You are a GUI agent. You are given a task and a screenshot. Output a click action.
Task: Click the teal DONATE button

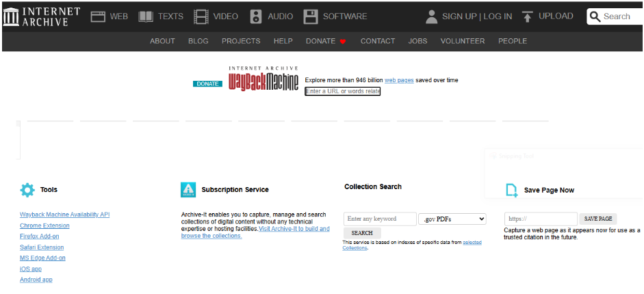pyautogui.click(x=208, y=84)
